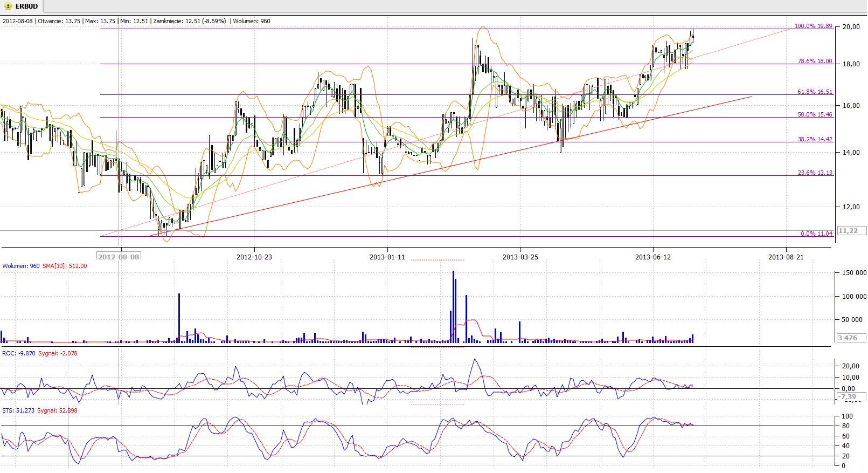The width and height of the screenshot is (868, 473).
Task: Click the 11,22 price cursor value box
Action: click(851, 230)
